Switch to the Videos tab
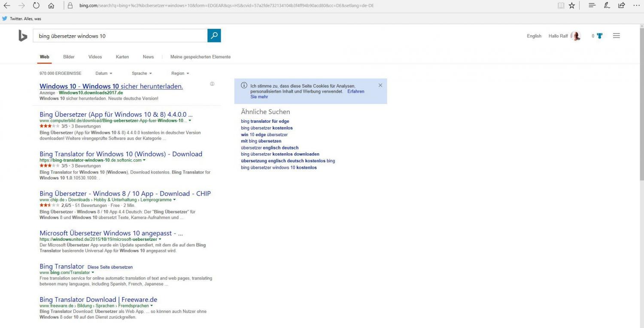This screenshot has width=644, height=328. tap(95, 57)
